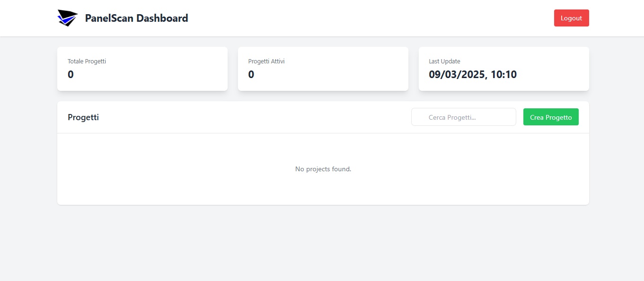Click the PanelScan Dashboard title text
The image size is (644, 281).
coord(136,18)
